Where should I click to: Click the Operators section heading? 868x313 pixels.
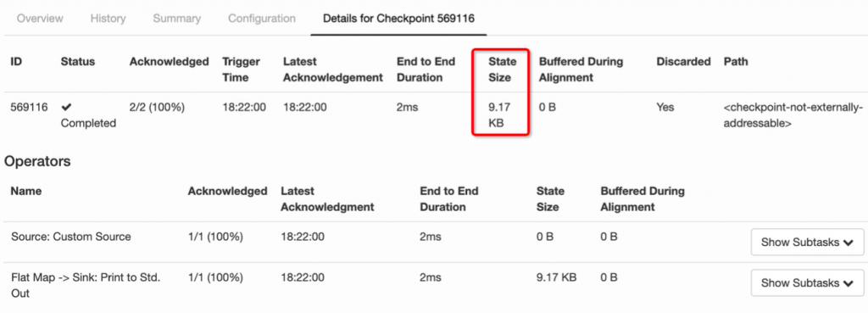(x=37, y=161)
